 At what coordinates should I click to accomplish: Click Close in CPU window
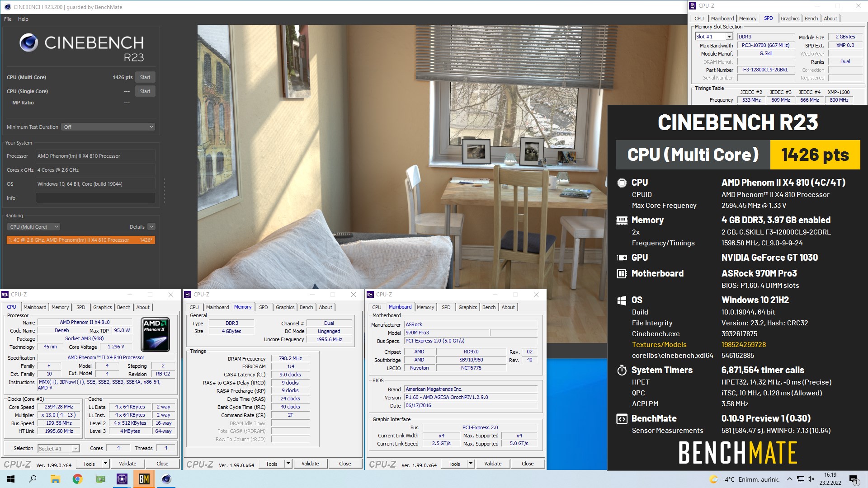(x=162, y=464)
